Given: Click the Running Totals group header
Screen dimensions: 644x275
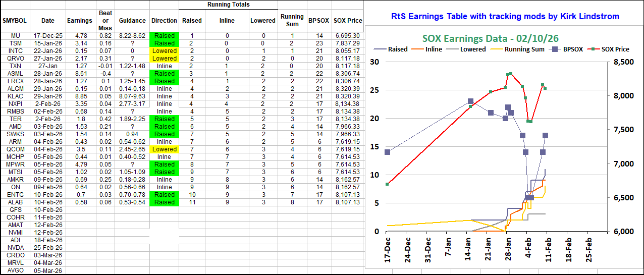Looking at the screenshot, I should click(x=228, y=5).
